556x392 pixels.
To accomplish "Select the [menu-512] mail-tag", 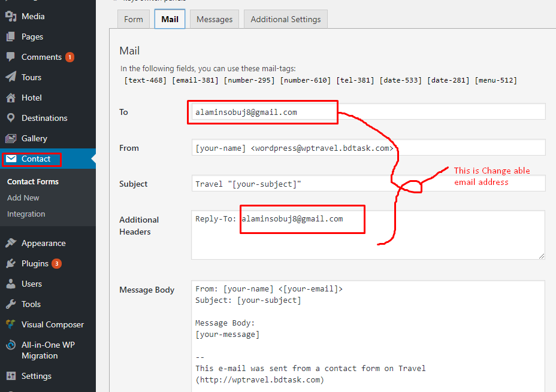I will tap(495, 80).
